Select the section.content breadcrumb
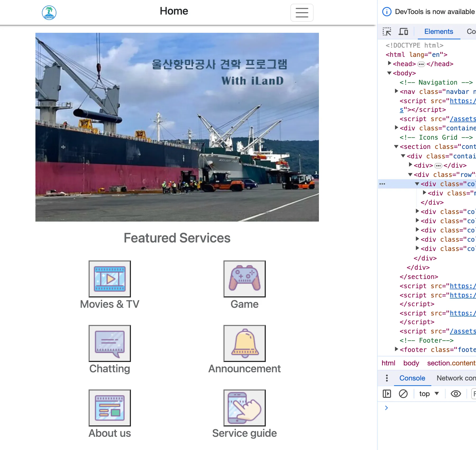Screen dimensions: 476x450 [x=451, y=363]
